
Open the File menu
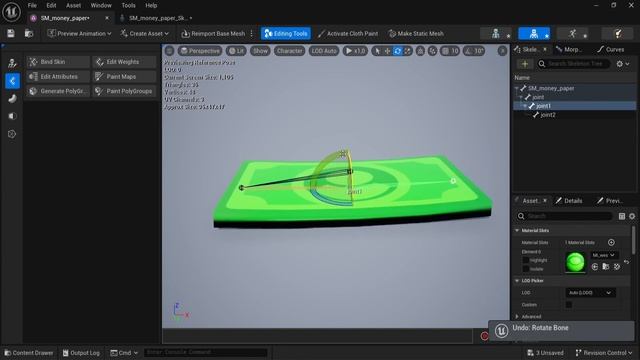[x=32, y=5]
